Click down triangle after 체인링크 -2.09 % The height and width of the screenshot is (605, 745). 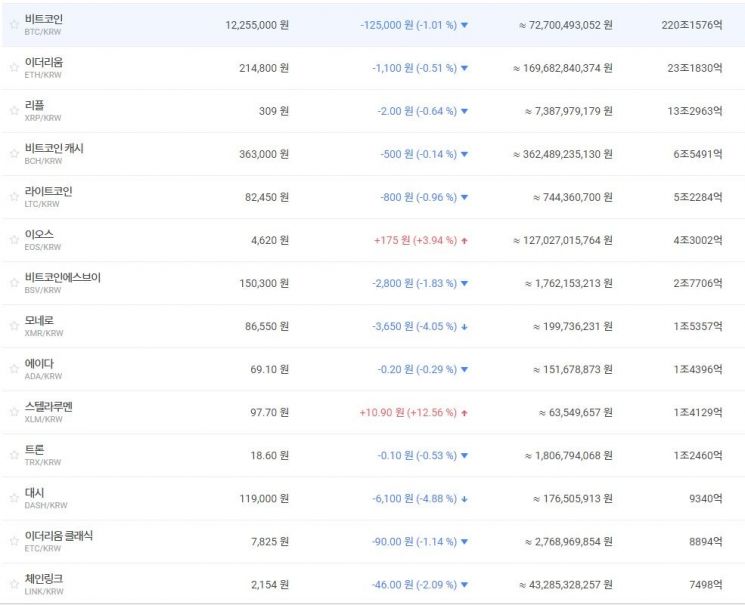(465, 585)
